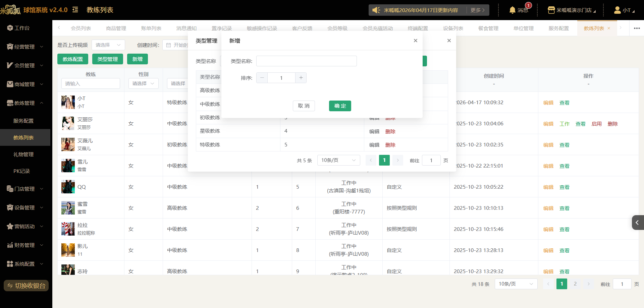Open 是否上传视频 dropdown
Viewport: 644px width, 308px height.
108,45
